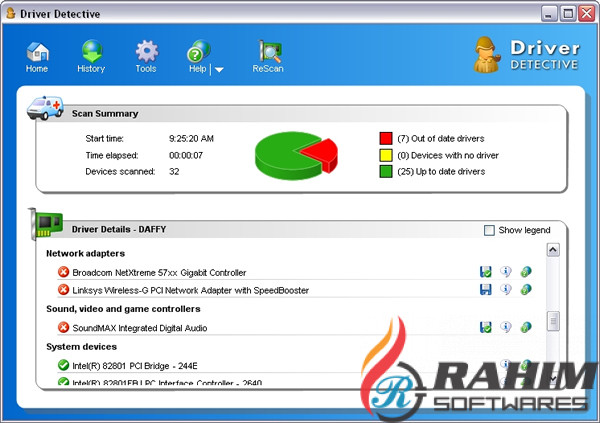600x423 pixels.
Task: Download driver for SoundMAX Integrated Digital Audio
Action: coord(486,327)
